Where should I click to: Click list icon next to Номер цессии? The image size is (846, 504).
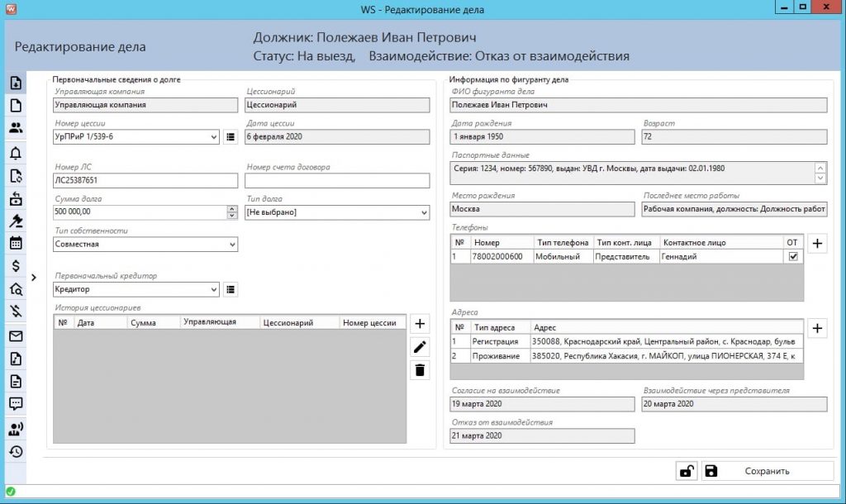[231, 137]
